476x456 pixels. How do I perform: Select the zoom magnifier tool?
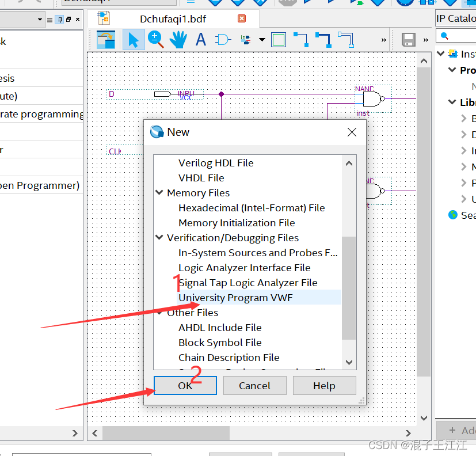click(156, 40)
